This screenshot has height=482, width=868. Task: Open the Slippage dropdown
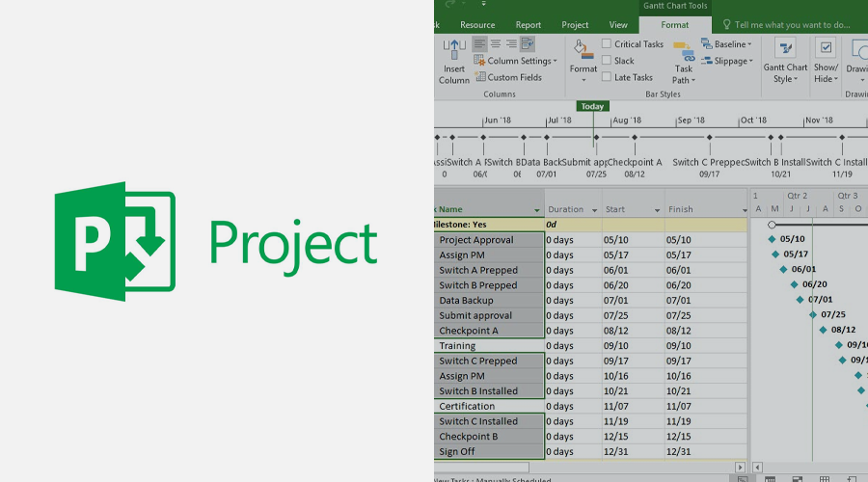(x=727, y=61)
